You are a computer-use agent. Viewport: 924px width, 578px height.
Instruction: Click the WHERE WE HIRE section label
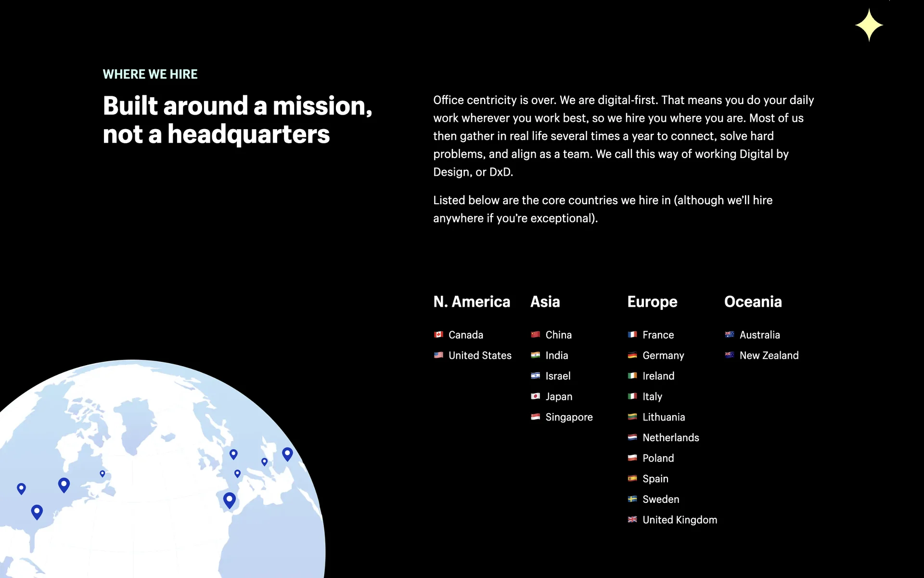(150, 74)
